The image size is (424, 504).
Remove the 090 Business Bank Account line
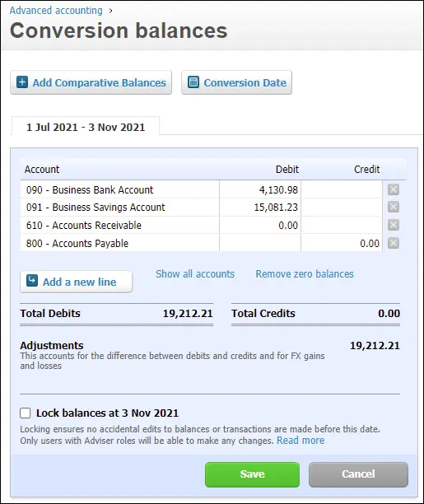tap(394, 189)
